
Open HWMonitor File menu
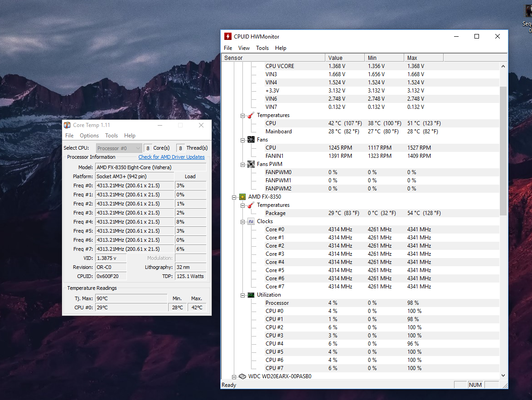click(228, 48)
